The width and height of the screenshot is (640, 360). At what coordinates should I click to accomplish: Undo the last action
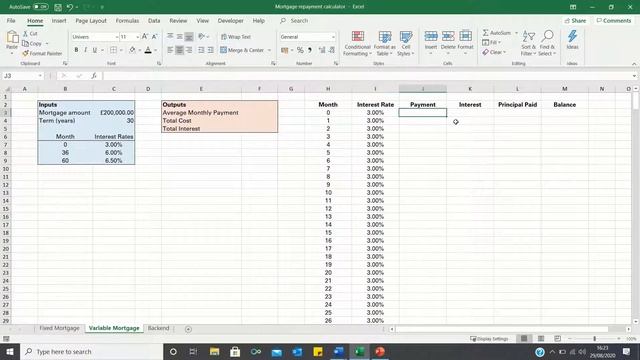click(x=70, y=7)
